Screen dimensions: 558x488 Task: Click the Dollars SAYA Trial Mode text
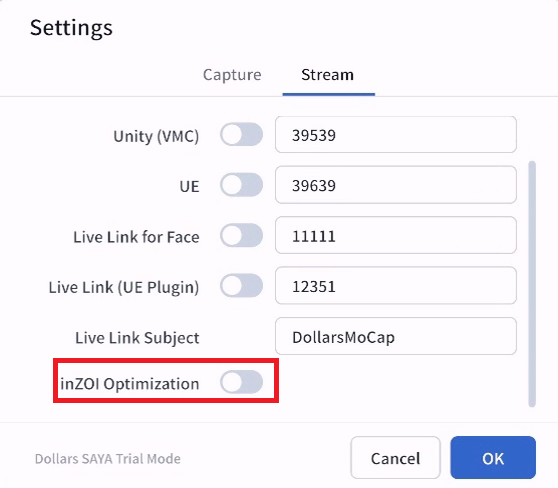coord(108,459)
